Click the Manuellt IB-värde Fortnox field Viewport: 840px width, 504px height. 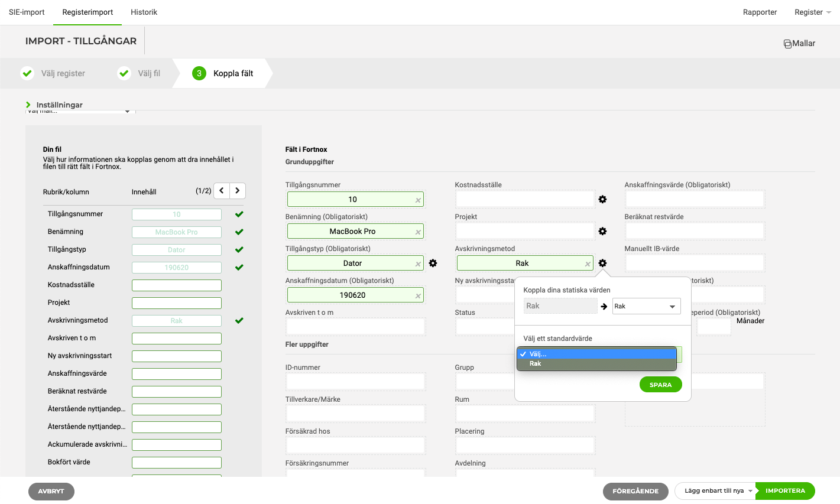coord(695,263)
